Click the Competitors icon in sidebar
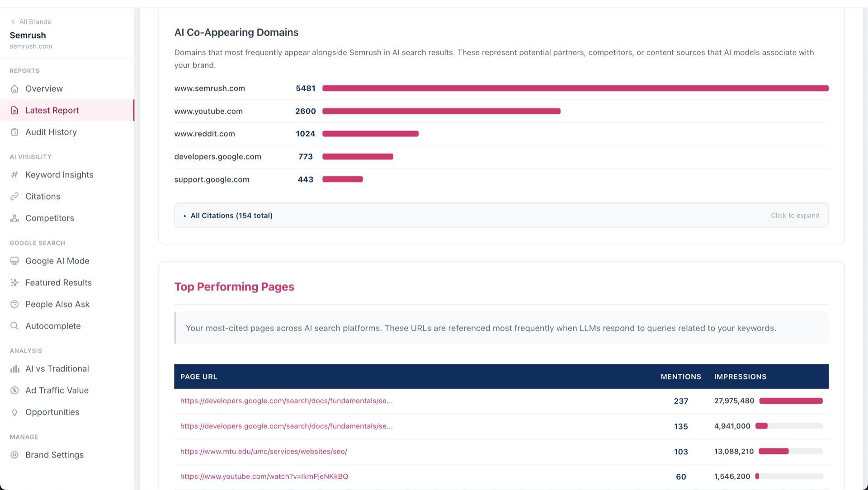Image resolution: width=868 pixels, height=490 pixels. coord(14,218)
